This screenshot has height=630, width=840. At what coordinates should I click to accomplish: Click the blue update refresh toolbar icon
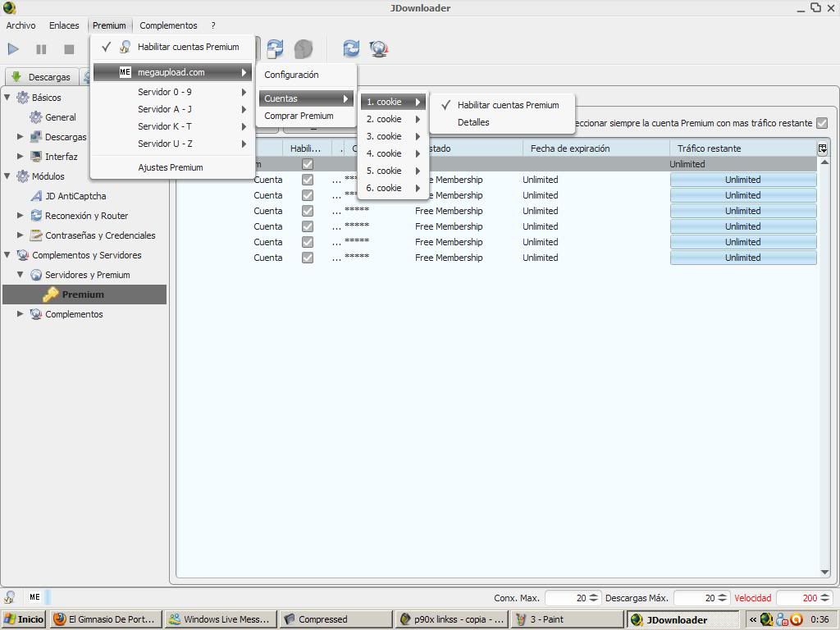coord(351,48)
